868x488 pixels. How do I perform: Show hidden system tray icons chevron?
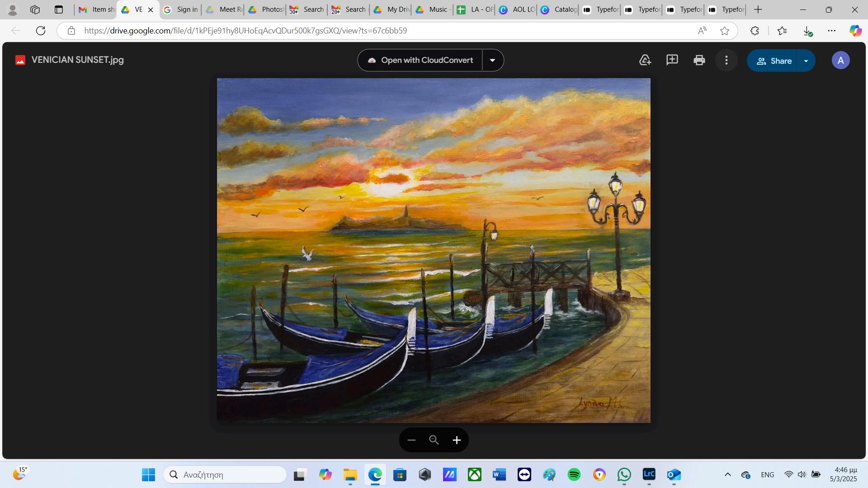pos(727,474)
